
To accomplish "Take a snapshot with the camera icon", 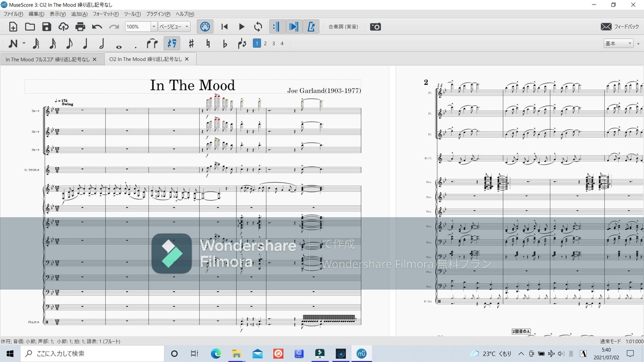I will pyautogui.click(x=375, y=27).
